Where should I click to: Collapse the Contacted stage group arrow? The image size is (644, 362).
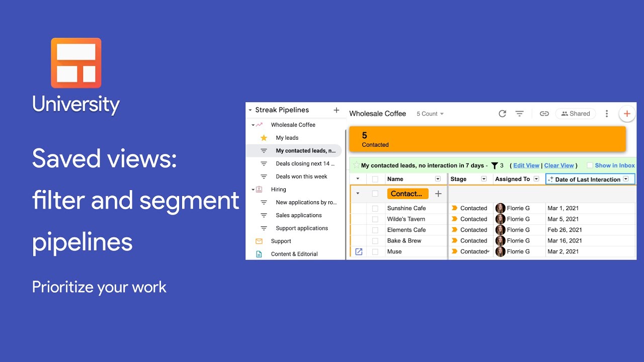(358, 194)
